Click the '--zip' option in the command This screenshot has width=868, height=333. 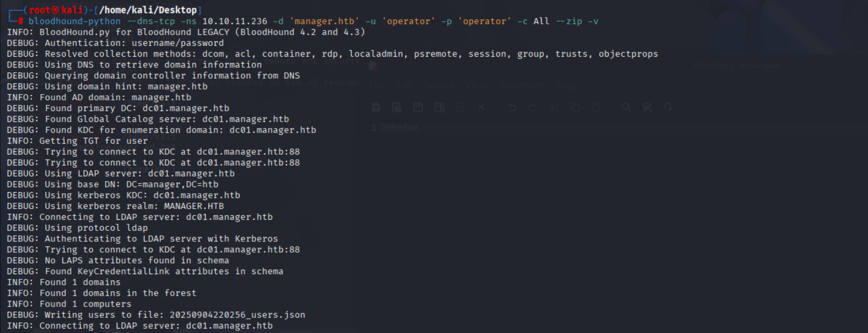tap(569, 22)
